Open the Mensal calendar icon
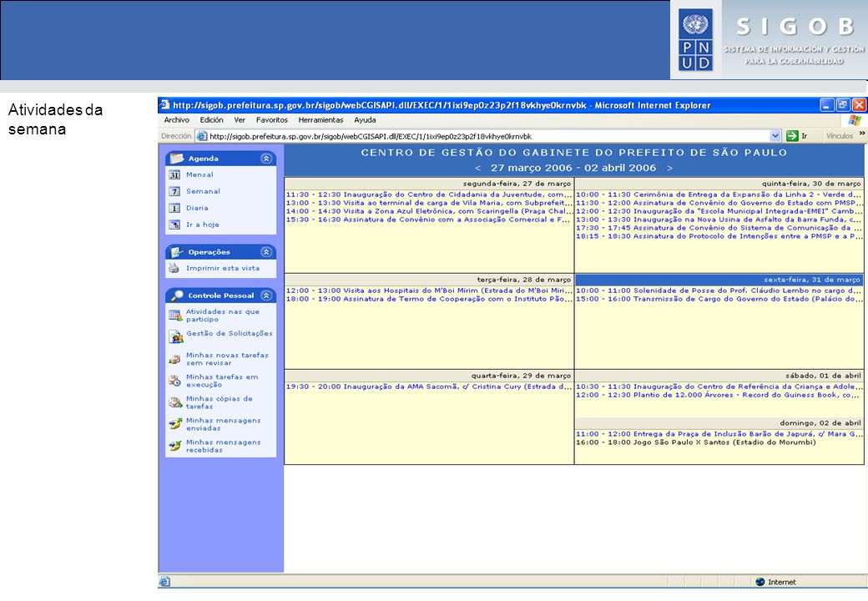This screenshot has height=601, width=868. click(x=174, y=175)
